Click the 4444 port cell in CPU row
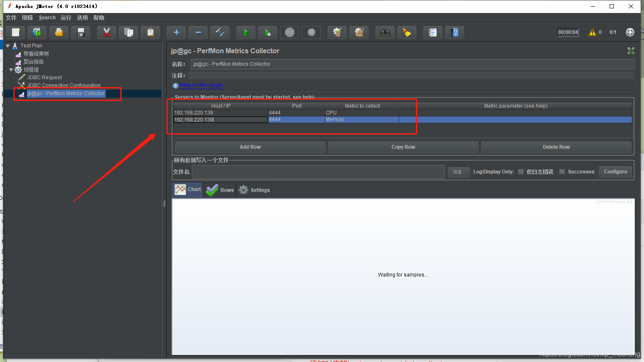 297,113
